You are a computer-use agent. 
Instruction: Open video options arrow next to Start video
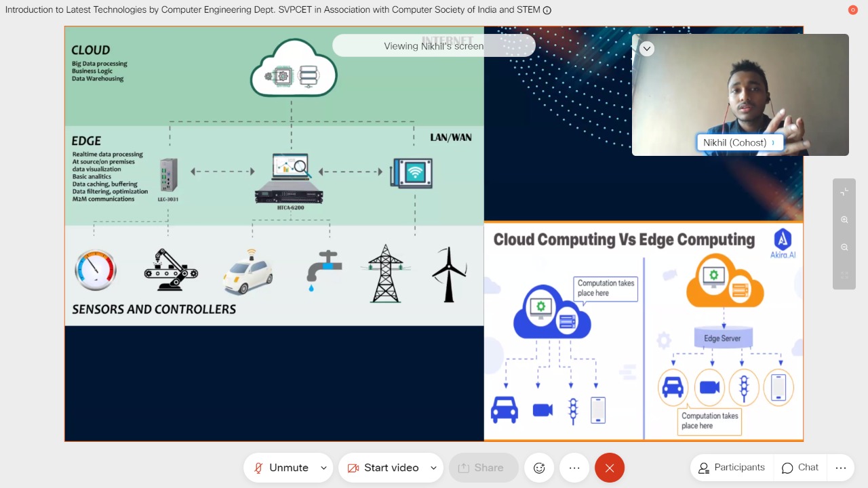tap(434, 468)
